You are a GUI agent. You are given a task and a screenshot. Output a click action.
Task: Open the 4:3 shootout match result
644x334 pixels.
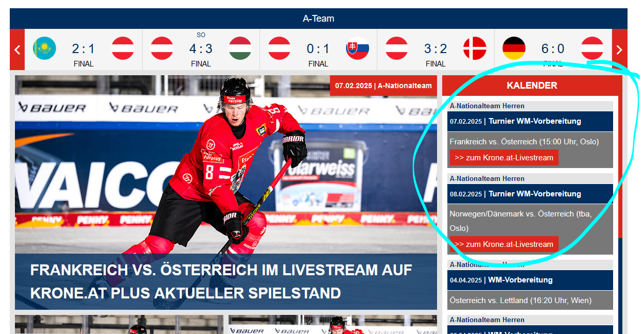(201, 49)
